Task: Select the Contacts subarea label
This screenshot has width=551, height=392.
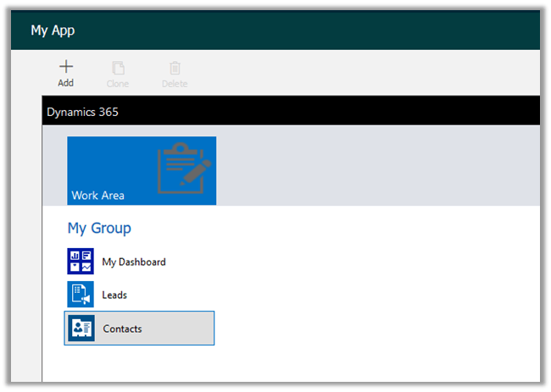Action: pyautogui.click(x=123, y=329)
